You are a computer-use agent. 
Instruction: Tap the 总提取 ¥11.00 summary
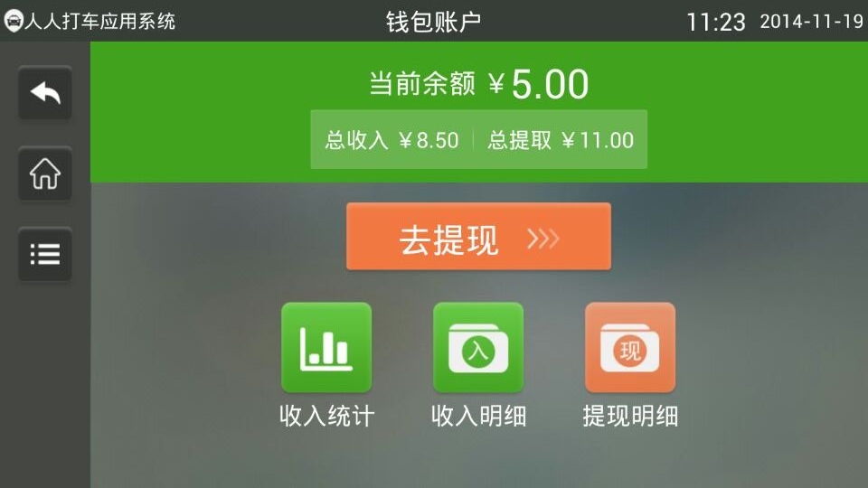click(x=561, y=140)
